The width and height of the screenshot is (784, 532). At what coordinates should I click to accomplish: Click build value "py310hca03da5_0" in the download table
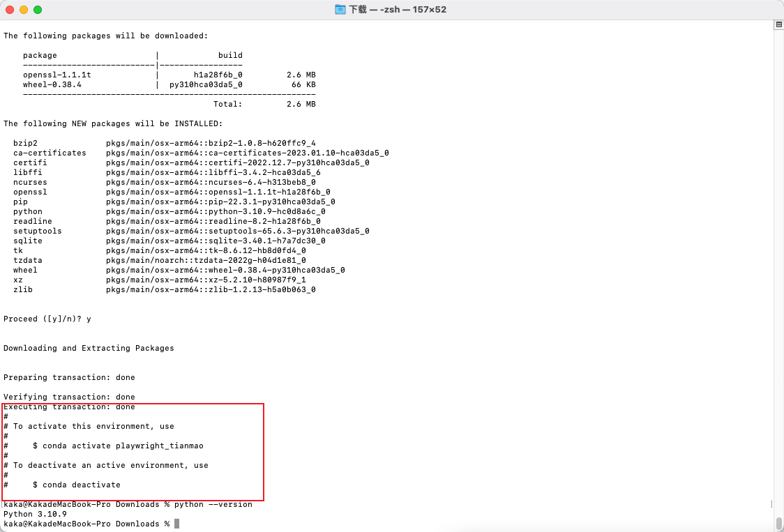click(x=206, y=84)
